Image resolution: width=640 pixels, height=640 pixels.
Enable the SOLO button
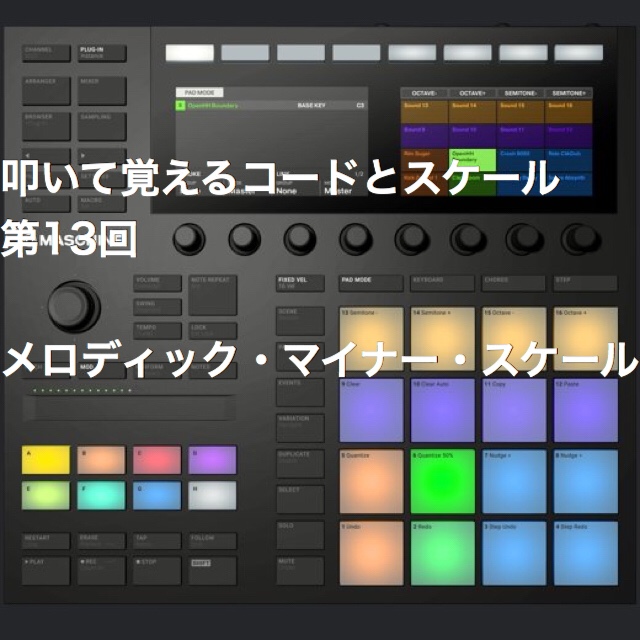click(x=300, y=534)
